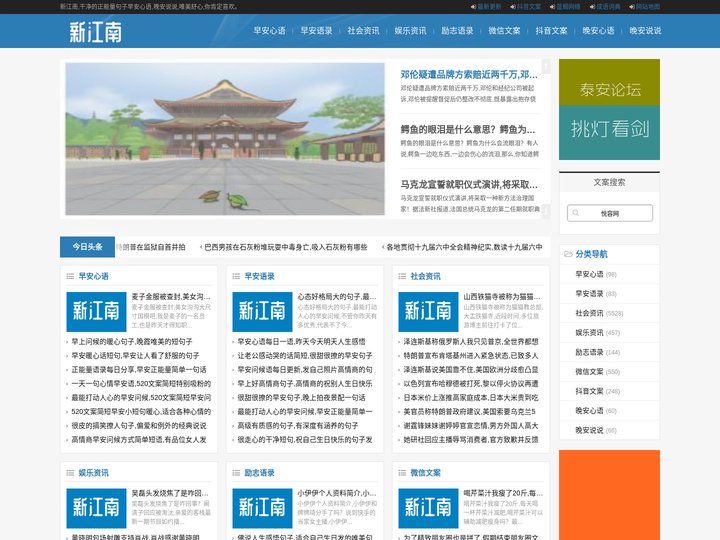The width and height of the screenshot is (720, 540).
Task: Open article 早上问候的暖心句子,晚霞唯美的短句子
Action: point(132,342)
